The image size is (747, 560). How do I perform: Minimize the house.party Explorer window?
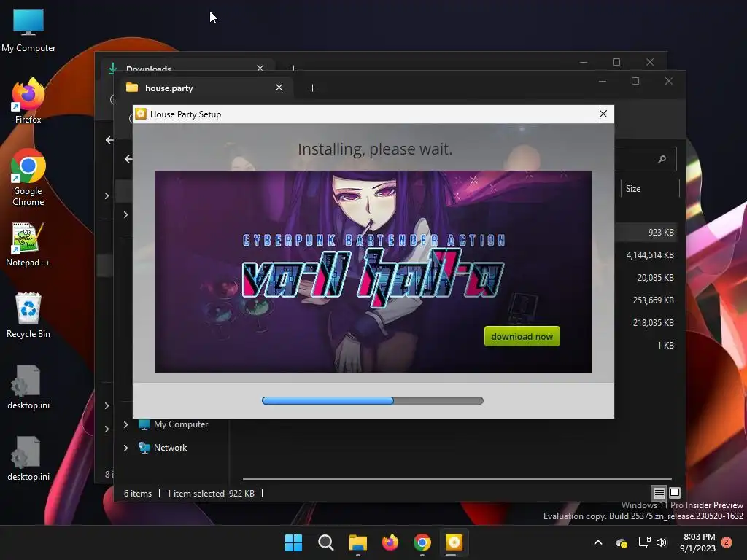pyautogui.click(x=603, y=82)
